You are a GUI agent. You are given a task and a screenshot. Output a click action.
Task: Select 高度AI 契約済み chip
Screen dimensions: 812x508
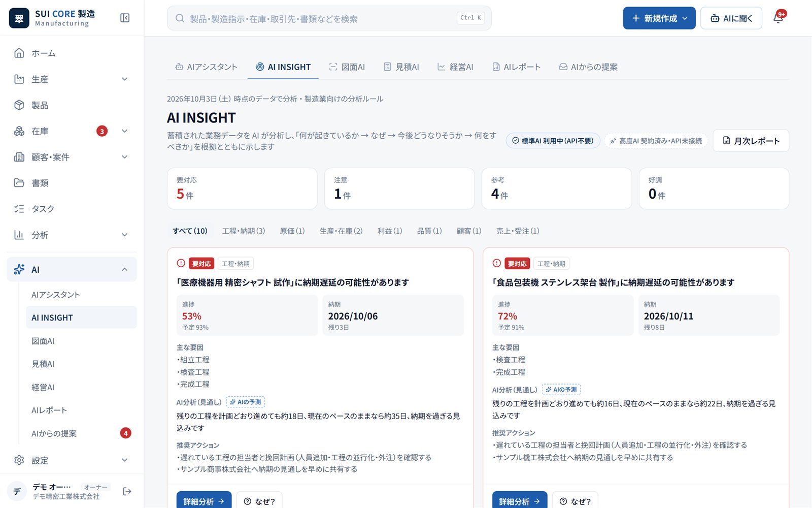click(656, 141)
